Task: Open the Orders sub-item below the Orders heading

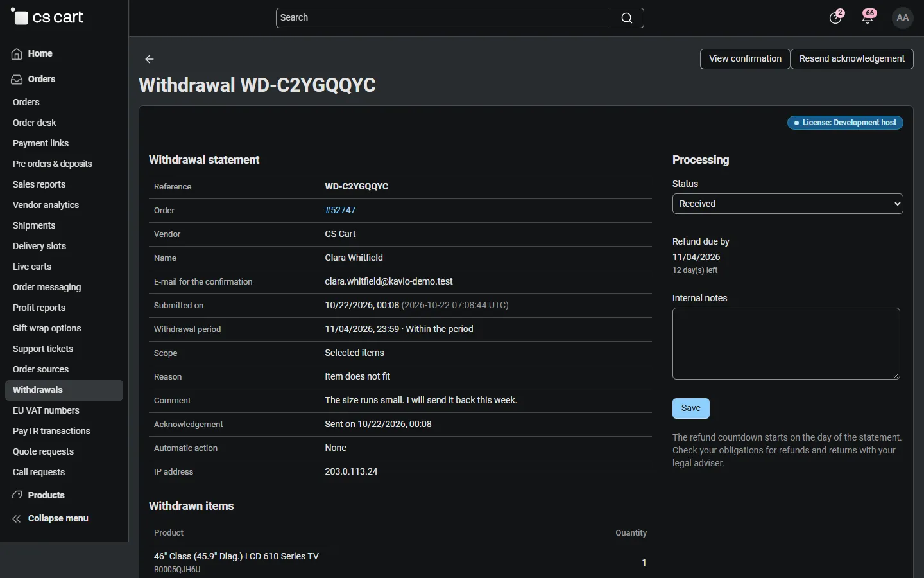Action: (x=26, y=102)
